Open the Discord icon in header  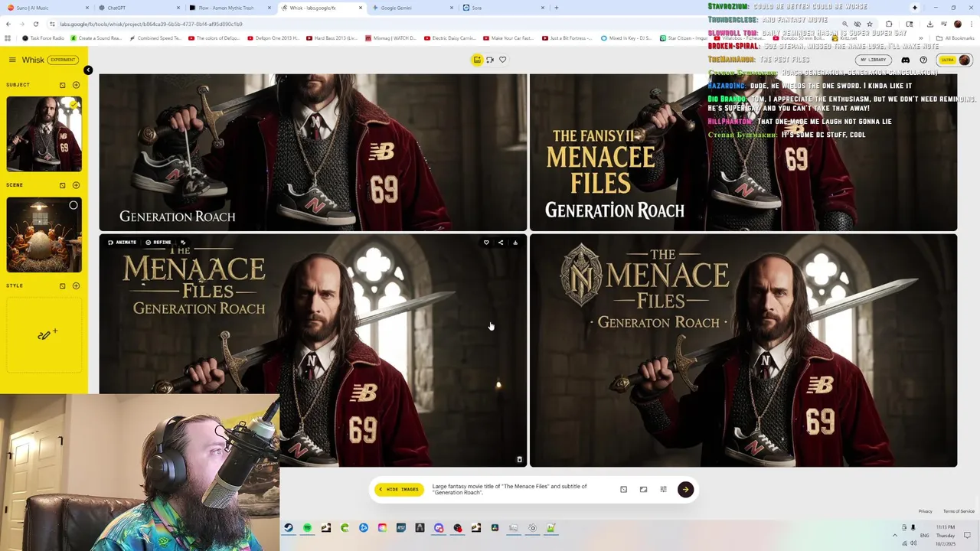point(905,60)
